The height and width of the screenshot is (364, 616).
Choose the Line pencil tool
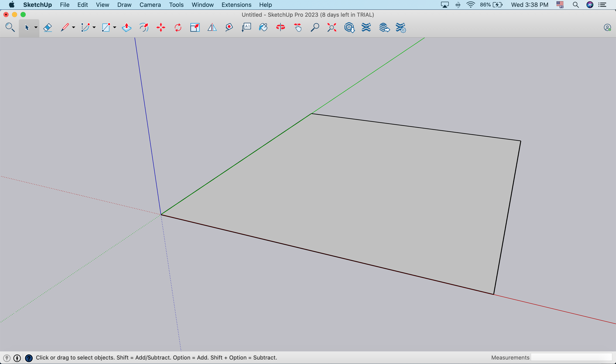click(x=65, y=28)
